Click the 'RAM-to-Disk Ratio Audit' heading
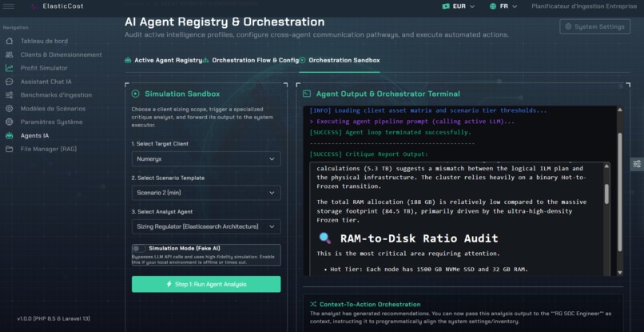Screen dimensions: 644x332 pyautogui.click(x=419, y=238)
